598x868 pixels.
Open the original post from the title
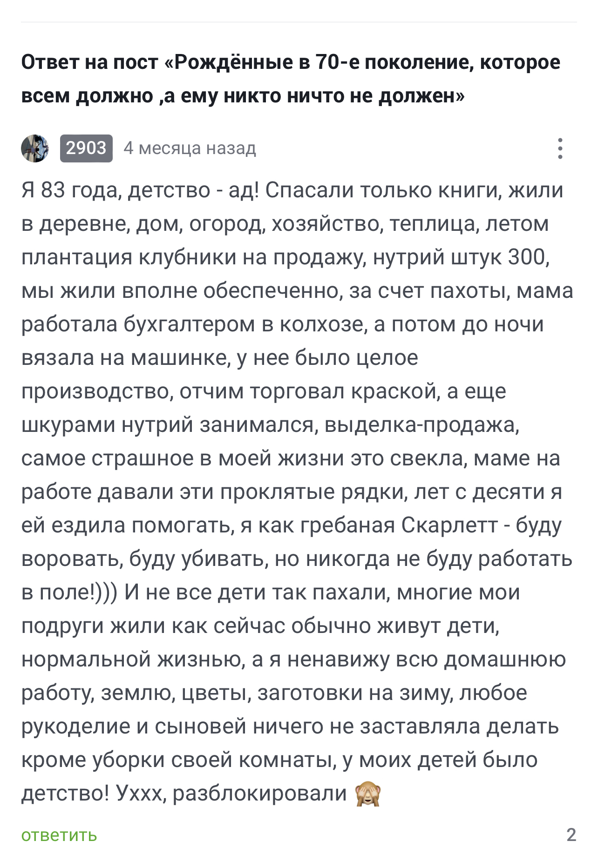tap(291, 79)
